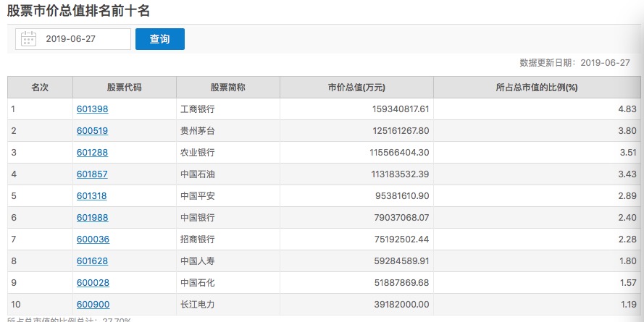Open stock code link 601318
This screenshot has height=322, width=644.
click(x=92, y=196)
